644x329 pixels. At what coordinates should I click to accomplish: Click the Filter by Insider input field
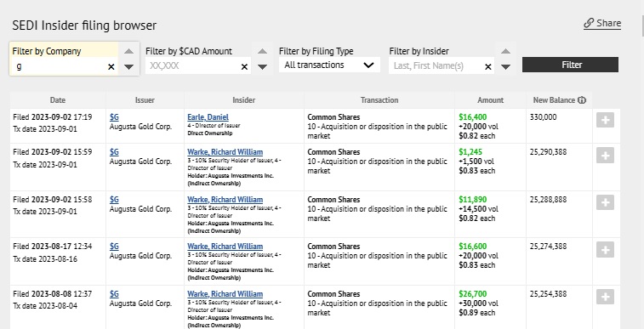436,66
